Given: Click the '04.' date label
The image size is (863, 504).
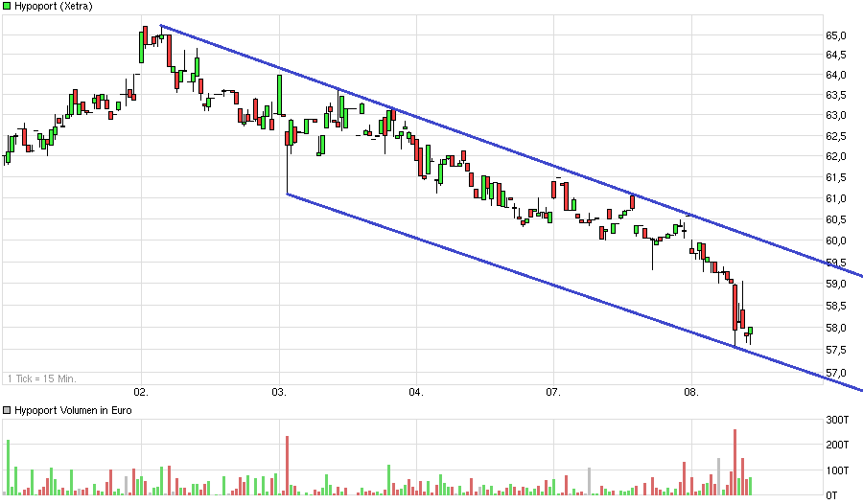Looking at the screenshot, I should [416, 392].
